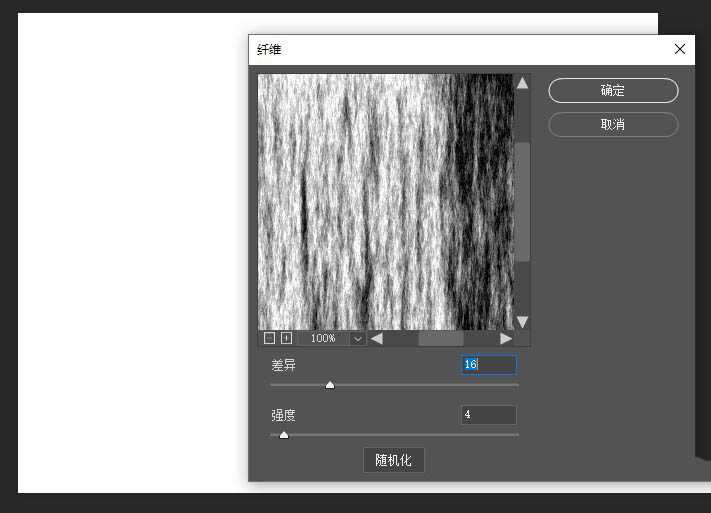Click the 100% zoom level field
711x513 pixels.
(323, 339)
